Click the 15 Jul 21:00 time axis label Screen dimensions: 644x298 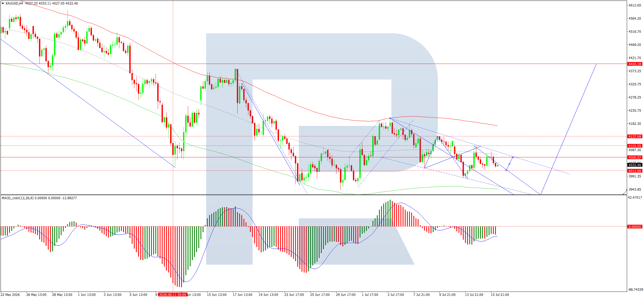pyautogui.click(x=500, y=295)
